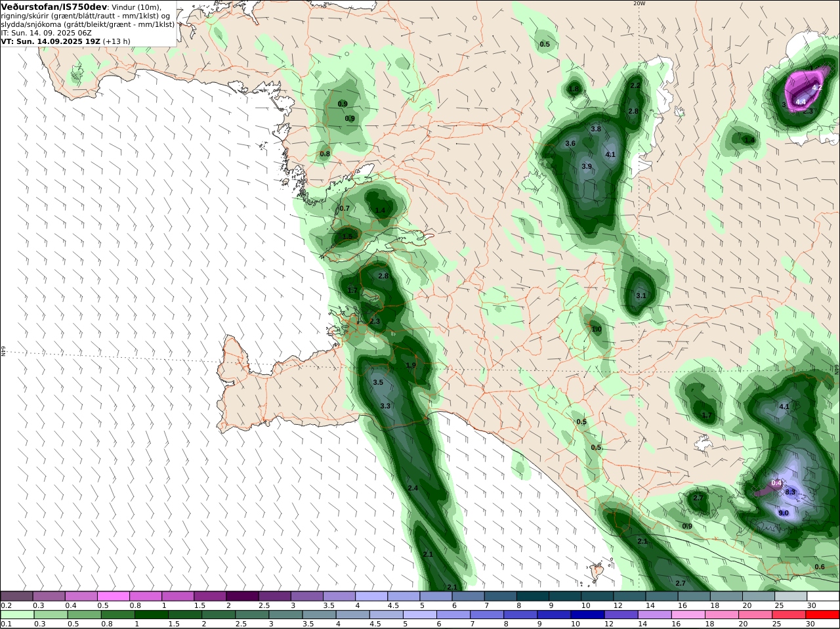This screenshot has width=840, height=629.
Task: Click the 3.1 precipitation value on the map
Action: pyautogui.click(x=641, y=296)
